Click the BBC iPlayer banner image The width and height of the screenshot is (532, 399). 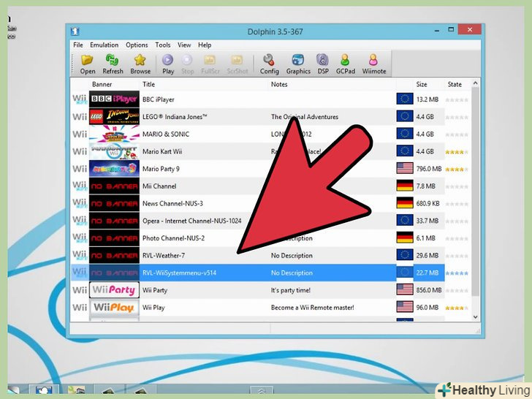point(114,99)
